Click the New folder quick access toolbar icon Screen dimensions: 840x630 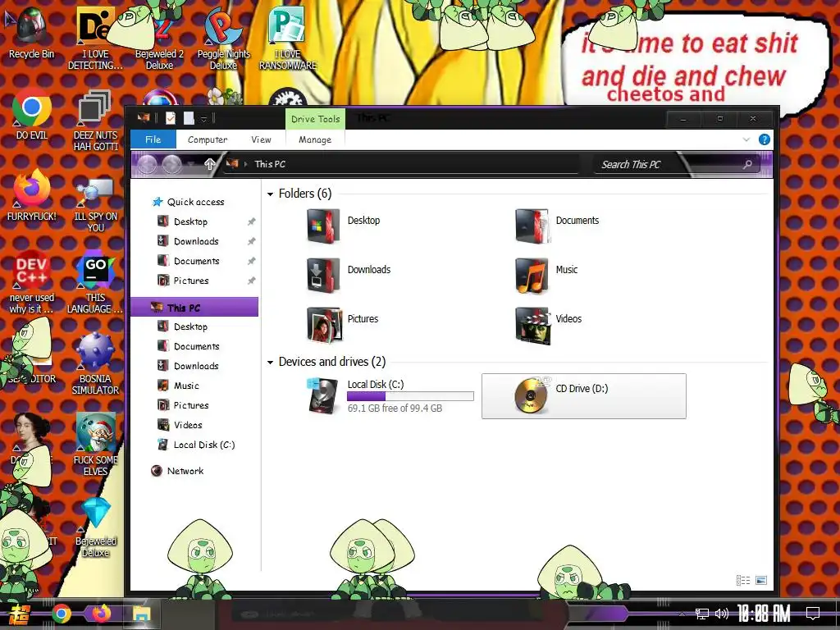189,118
